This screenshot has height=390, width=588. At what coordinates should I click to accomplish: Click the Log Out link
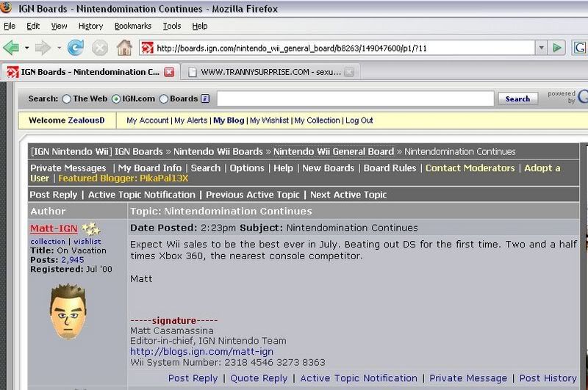[x=359, y=120]
